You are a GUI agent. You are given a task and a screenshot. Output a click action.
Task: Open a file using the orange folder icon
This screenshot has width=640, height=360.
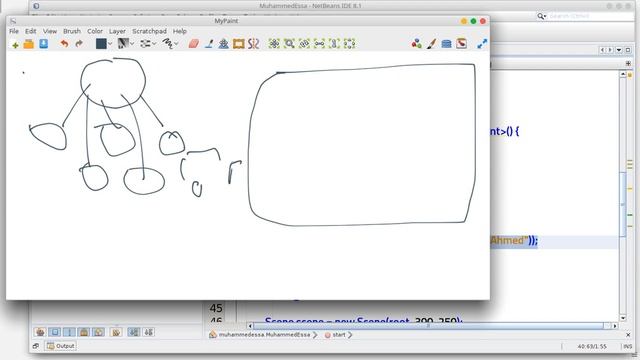[x=29, y=44]
